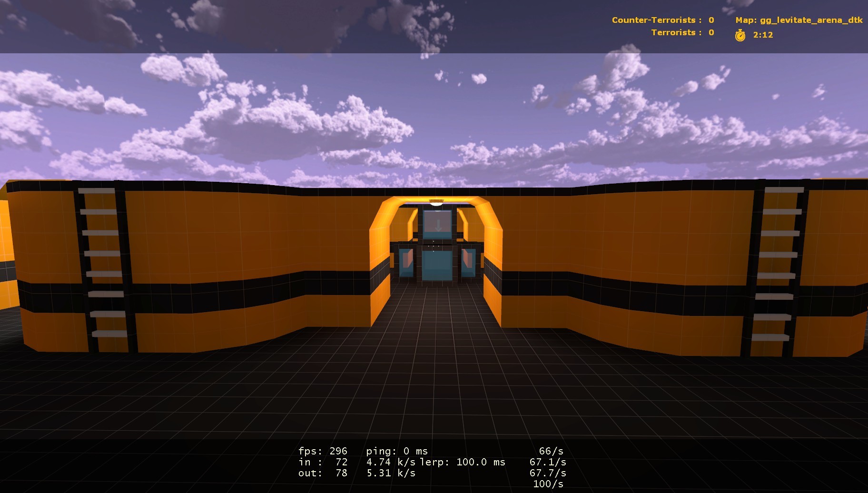Click the left blue window in tunnel

click(x=407, y=262)
